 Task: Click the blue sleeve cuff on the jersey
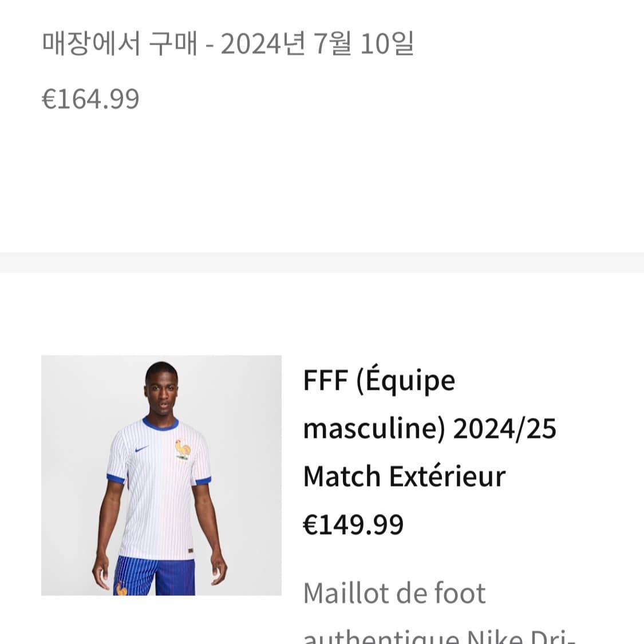115,478
